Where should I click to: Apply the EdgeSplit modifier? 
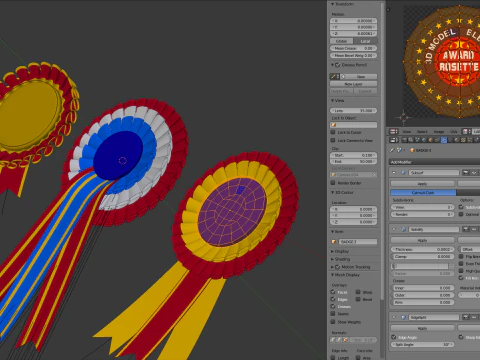422,328
